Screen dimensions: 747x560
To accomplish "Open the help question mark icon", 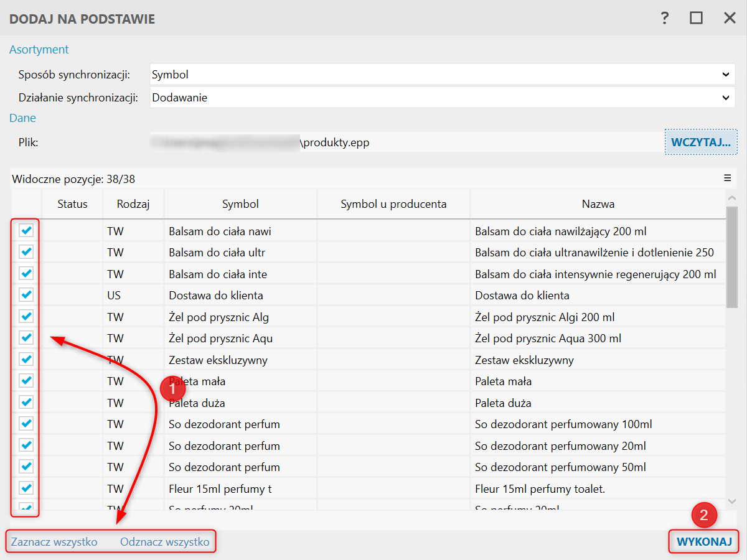I will tap(665, 18).
